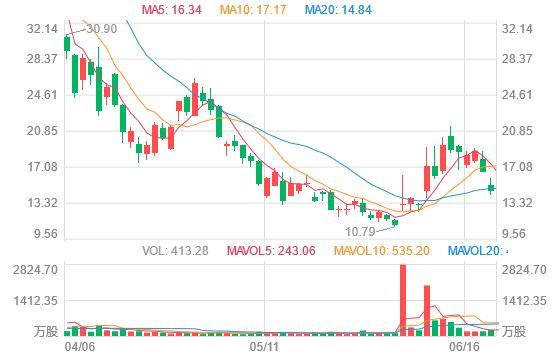
Task: Click the MA5: 16.34 legend label
Action: pos(172,9)
